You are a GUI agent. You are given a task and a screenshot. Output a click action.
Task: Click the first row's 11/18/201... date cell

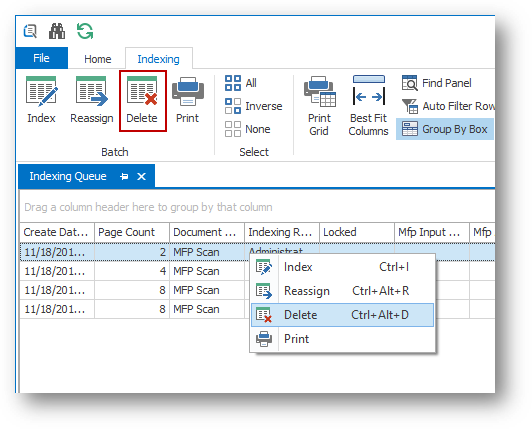tap(57, 252)
